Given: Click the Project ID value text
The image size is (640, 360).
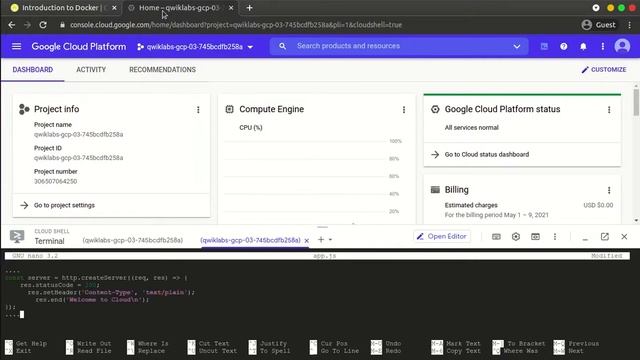Looking at the screenshot, I should [78, 158].
